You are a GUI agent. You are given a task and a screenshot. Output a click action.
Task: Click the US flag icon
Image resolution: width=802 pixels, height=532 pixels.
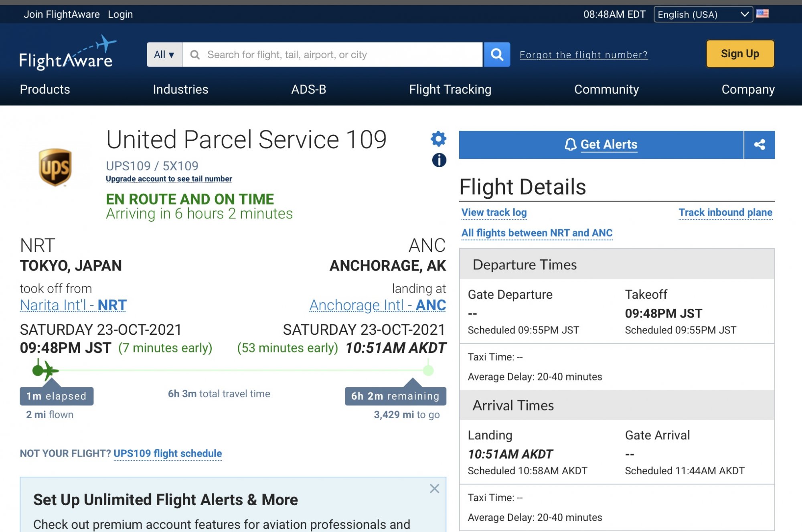[762, 14]
